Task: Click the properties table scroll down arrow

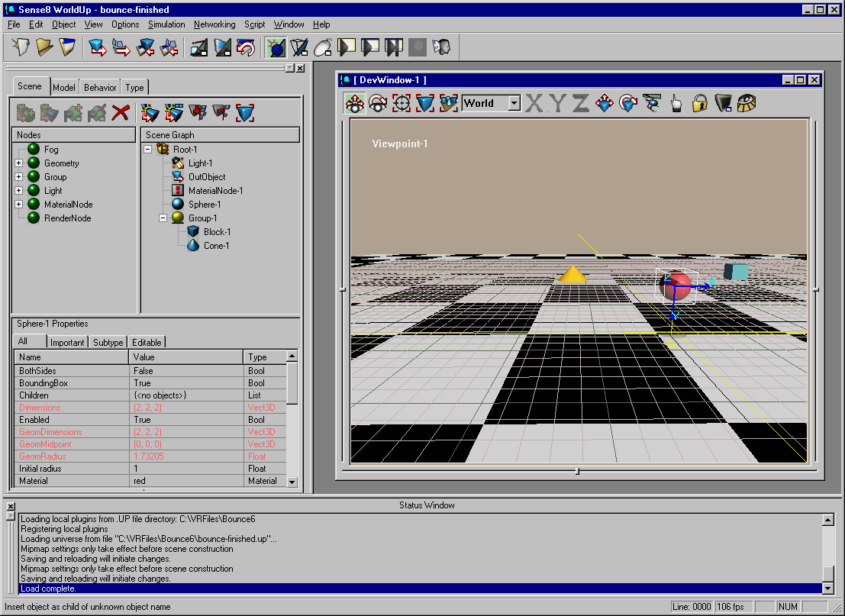Action: [x=292, y=482]
